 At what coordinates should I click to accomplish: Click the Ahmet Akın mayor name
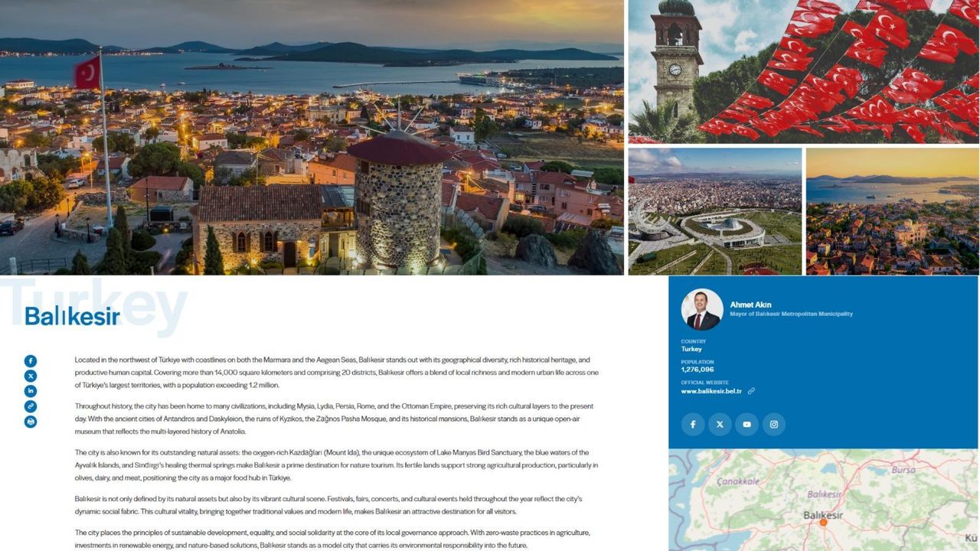click(x=751, y=305)
